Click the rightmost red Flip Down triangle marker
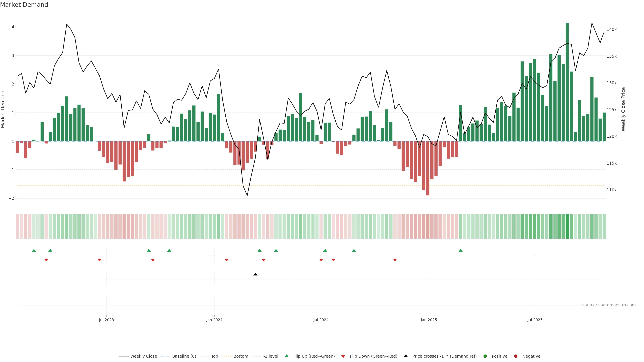 tap(395, 260)
